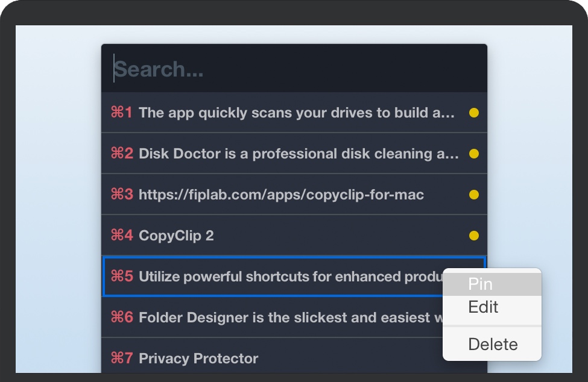The image size is (588, 382).
Task: Select Edit in the context menu
Action: 483,307
